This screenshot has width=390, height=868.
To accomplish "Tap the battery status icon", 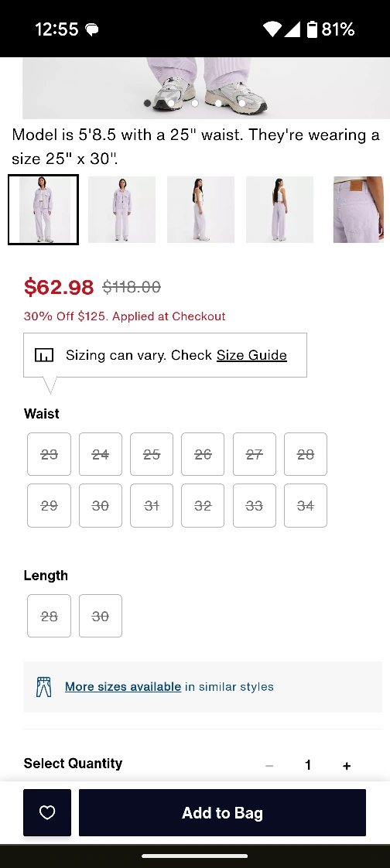I will pyautogui.click(x=312, y=29).
